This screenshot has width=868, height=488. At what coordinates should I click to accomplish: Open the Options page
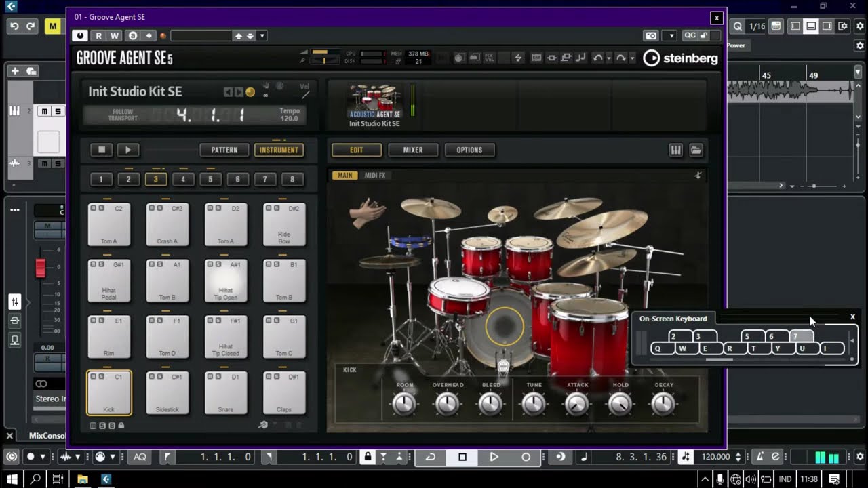point(469,150)
